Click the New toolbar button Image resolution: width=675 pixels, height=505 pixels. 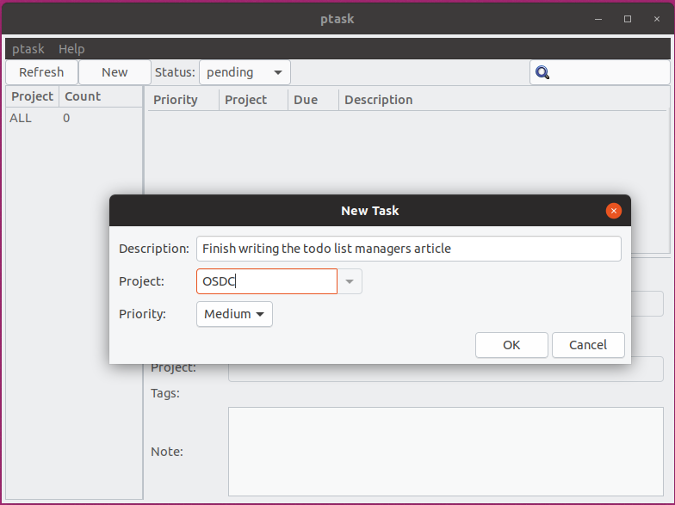(x=115, y=72)
